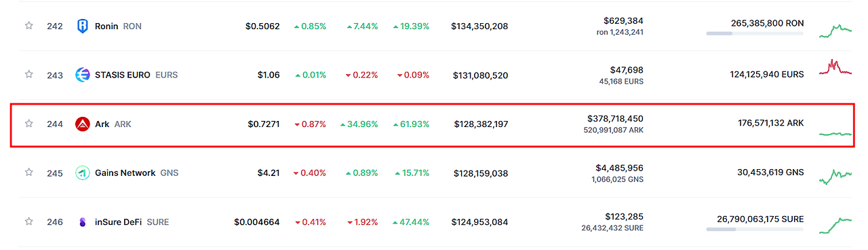The height and width of the screenshot is (250, 868).
Task: Favorite Ark using its star icon
Action: coord(28,124)
